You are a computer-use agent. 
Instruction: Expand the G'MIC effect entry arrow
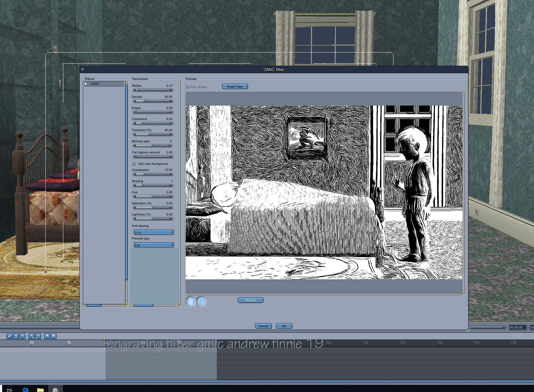pyautogui.click(x=86, y=84)
